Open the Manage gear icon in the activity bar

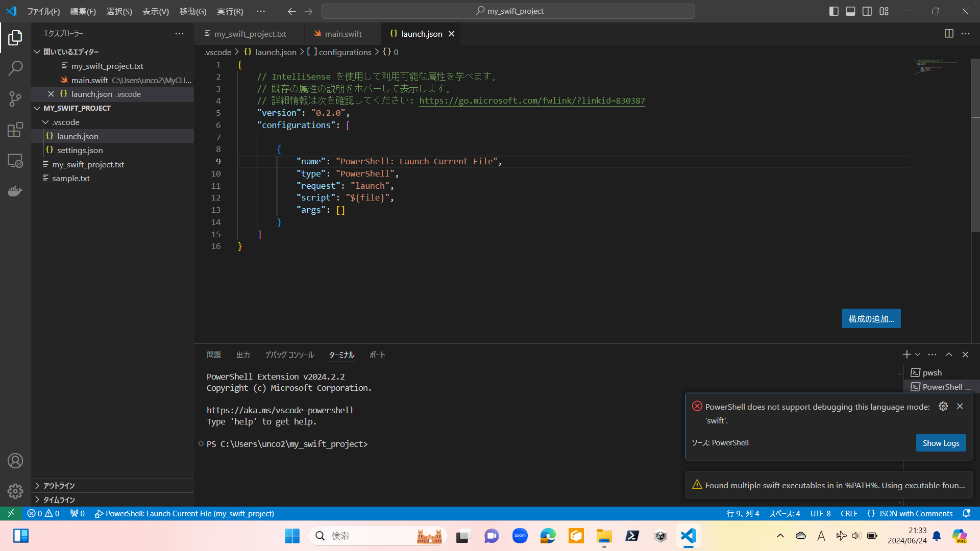15,491
